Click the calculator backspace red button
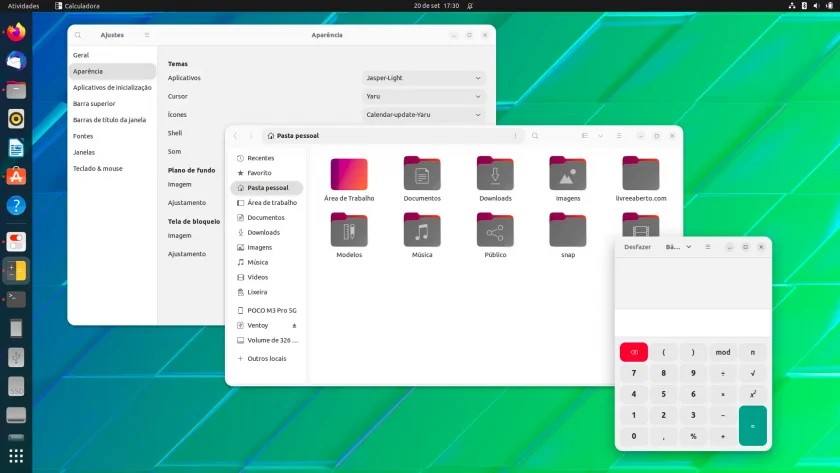Screen dimensions: 840x473 pyautogui.click(x=634, y=352)
